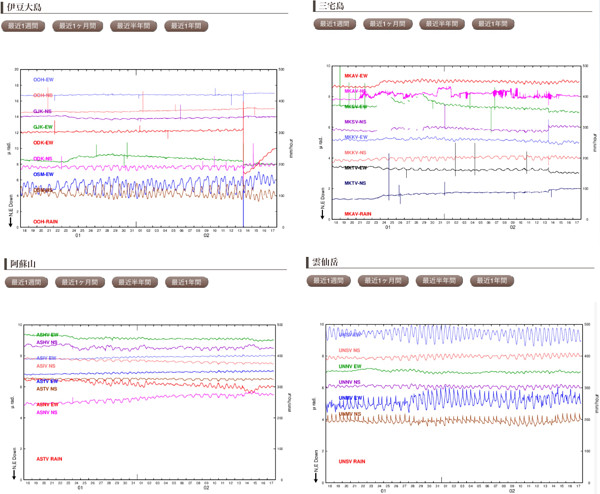Viewport: 600px width, 494px height.
Task: Click 最近1週間 button under 雲仙岳
Action: click(332, 280)
